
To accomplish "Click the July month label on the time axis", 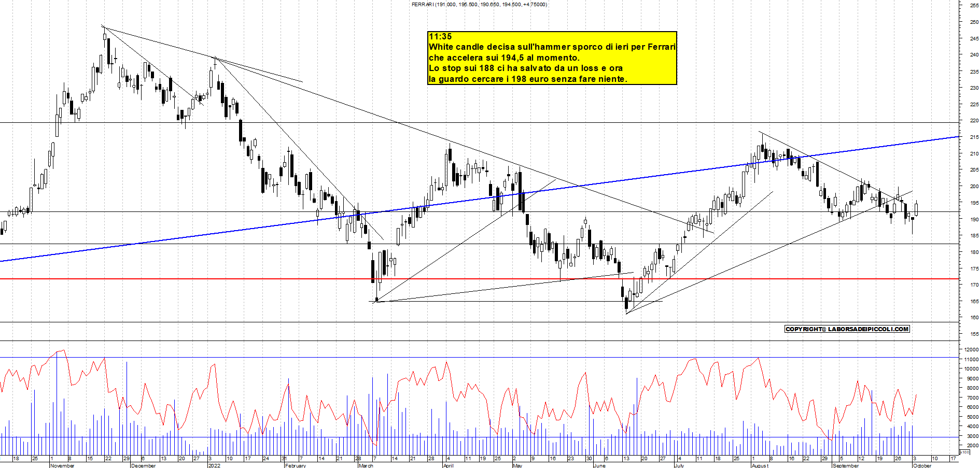I will [x=679, y=465].
